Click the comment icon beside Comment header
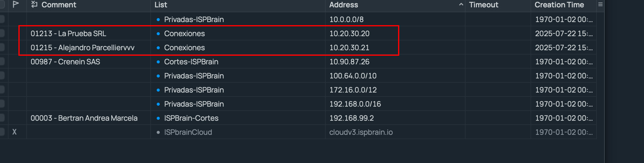 tap(34, 4)
